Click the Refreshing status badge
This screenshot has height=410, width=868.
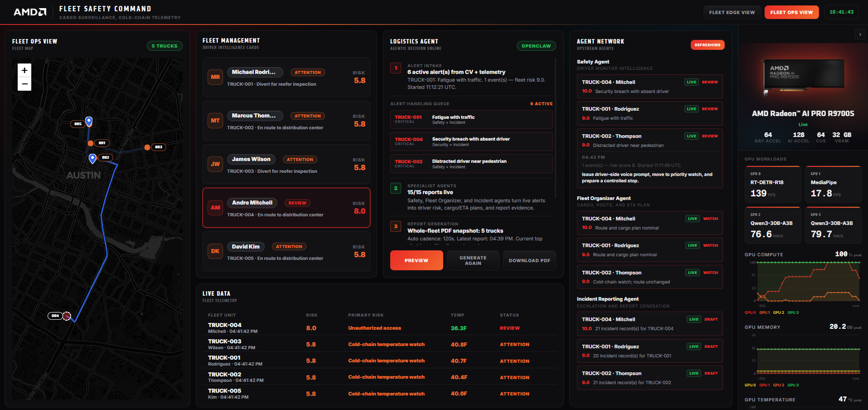pos(708,45)
